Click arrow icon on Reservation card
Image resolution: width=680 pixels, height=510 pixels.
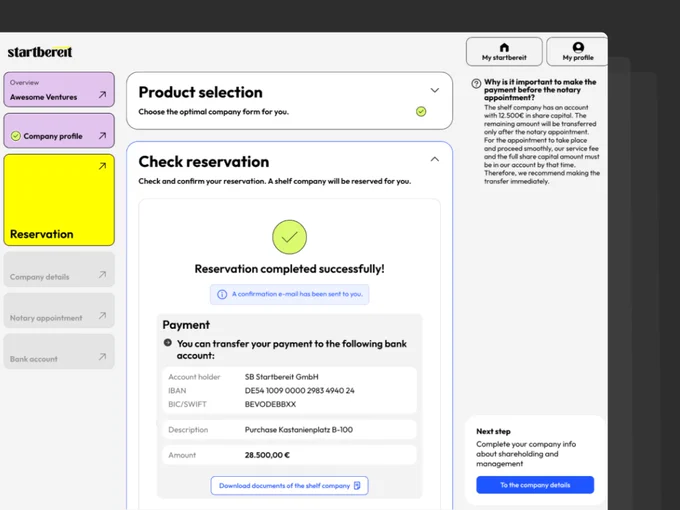point(102,166)
